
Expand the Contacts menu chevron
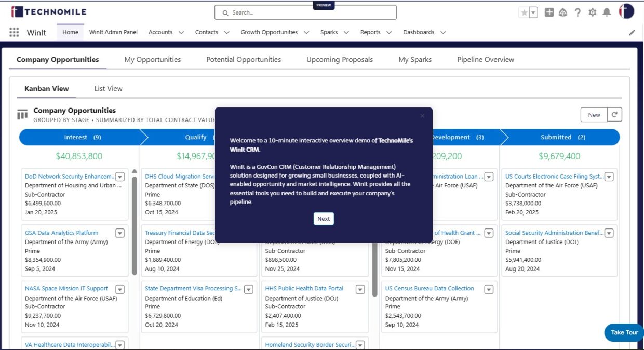[x=226, y=32]
